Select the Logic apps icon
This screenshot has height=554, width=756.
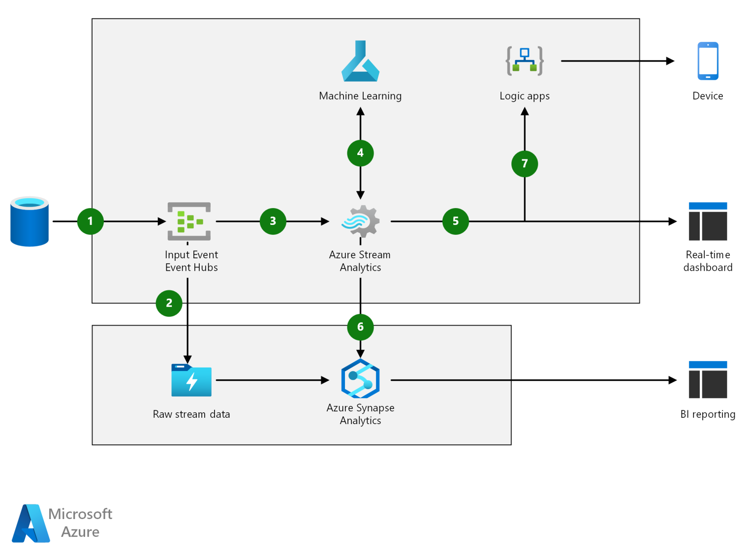525,61
